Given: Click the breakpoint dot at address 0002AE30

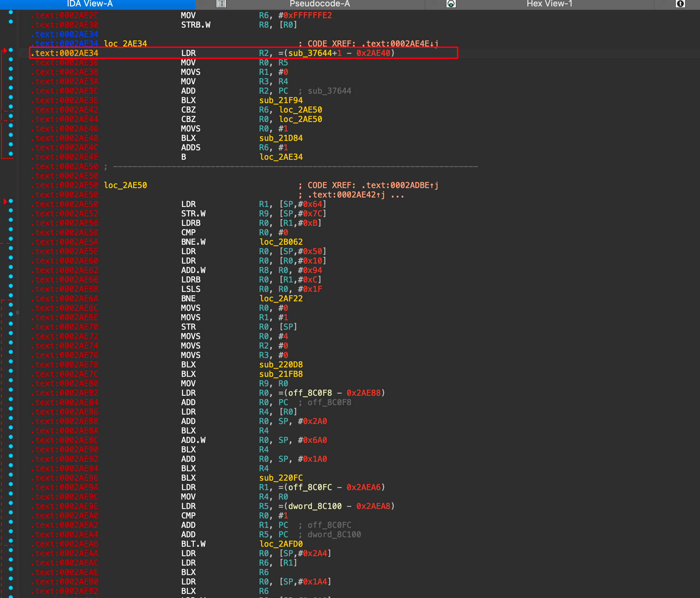Looking at the screenshot, I should click(x=11, y=22).
